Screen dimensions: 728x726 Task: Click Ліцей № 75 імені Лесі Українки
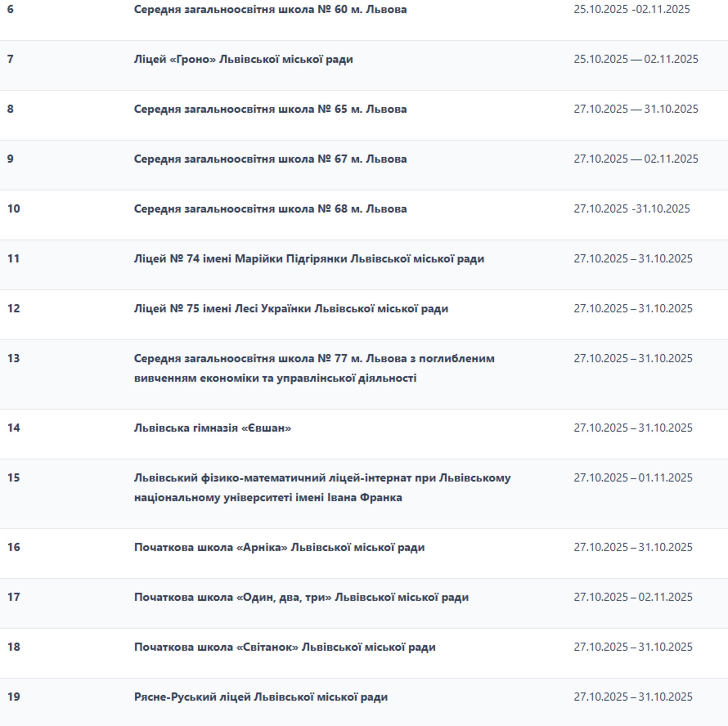[x=291, y=309]
